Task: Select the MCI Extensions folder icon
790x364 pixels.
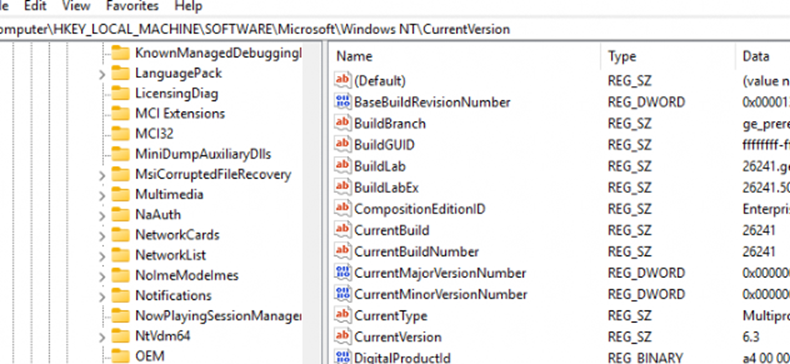Action: tap(120, 113)
